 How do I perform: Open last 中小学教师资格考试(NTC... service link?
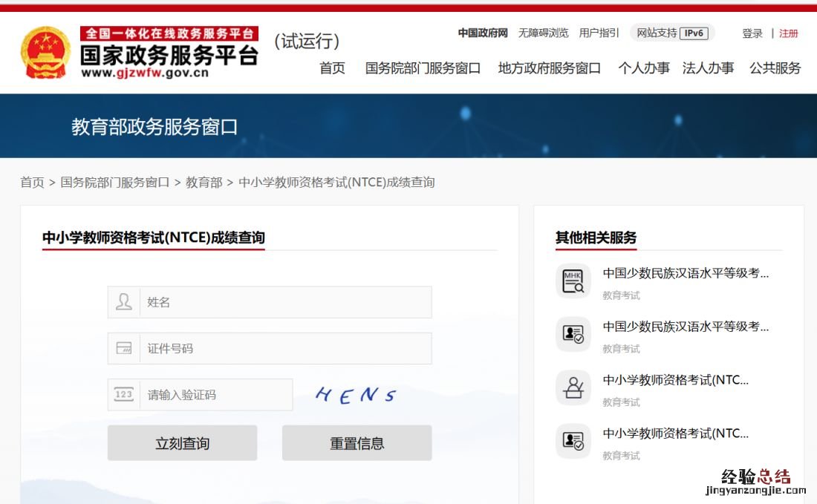click(x=676, y=433)
